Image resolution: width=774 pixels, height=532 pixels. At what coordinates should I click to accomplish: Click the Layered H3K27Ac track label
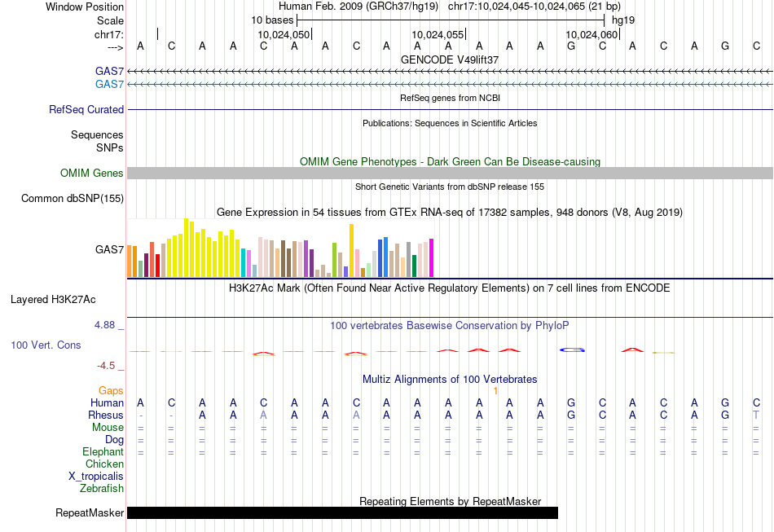tap(53, 300)
